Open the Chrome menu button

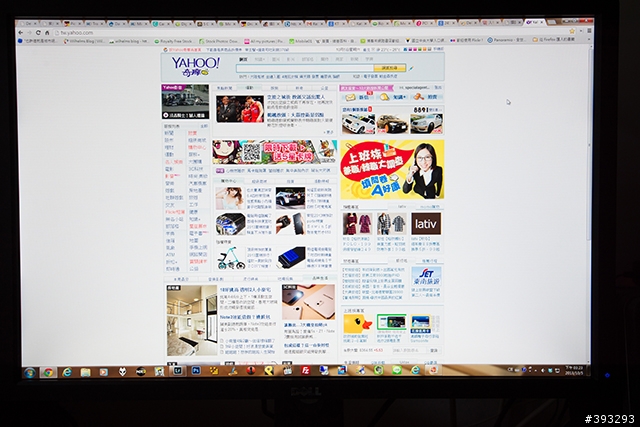coord(589,31)
